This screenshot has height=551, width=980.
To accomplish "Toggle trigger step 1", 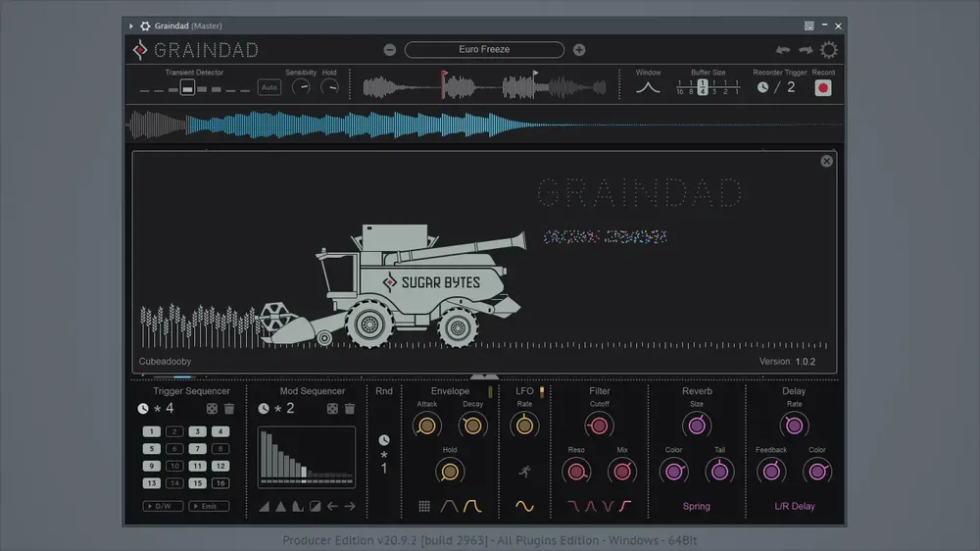I will tap(151, 431).
